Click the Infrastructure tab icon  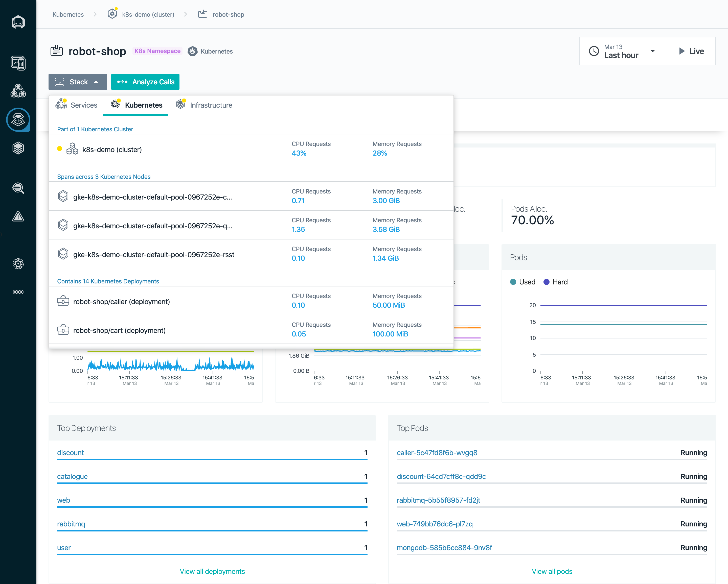tap(181, 104)
